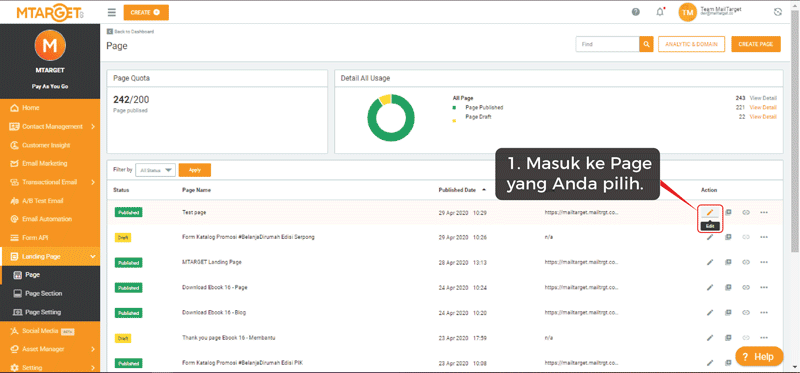Viewport: 800px width, 373px height.
Task: Expand Contact Management submenu
Action: (93, 127)
